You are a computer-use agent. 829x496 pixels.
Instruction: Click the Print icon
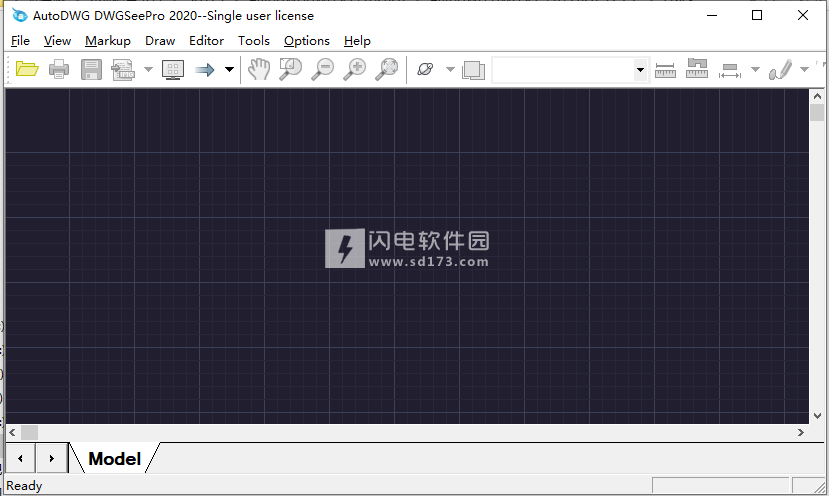[59, 69]
